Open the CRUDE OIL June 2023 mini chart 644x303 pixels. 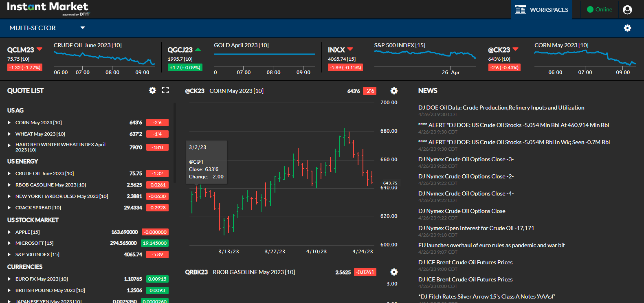pos(104,59)
